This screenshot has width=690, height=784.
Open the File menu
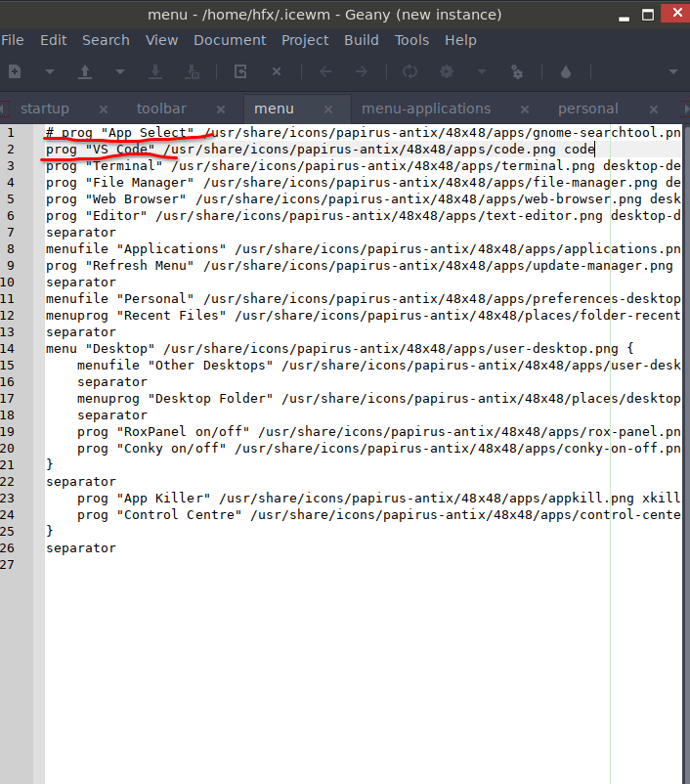coord(13,40)
